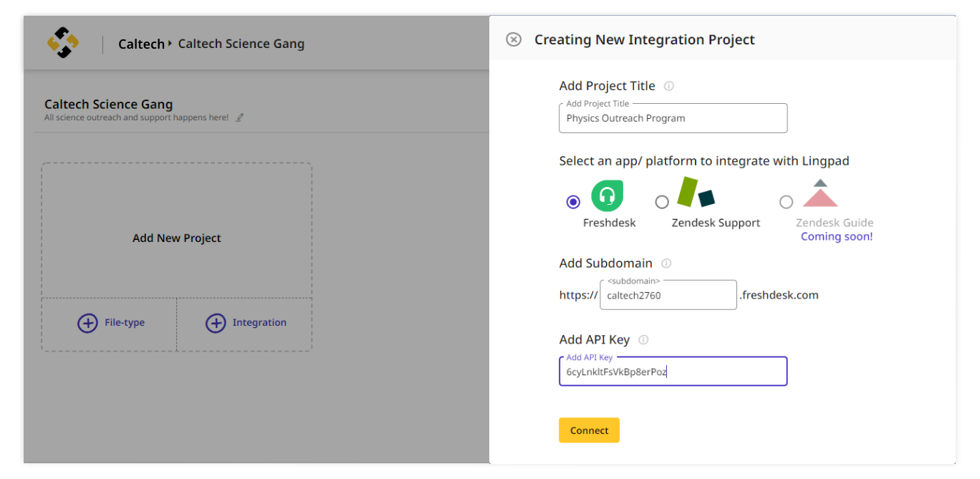Click the Zendesk Guide label text

point(835,223)
